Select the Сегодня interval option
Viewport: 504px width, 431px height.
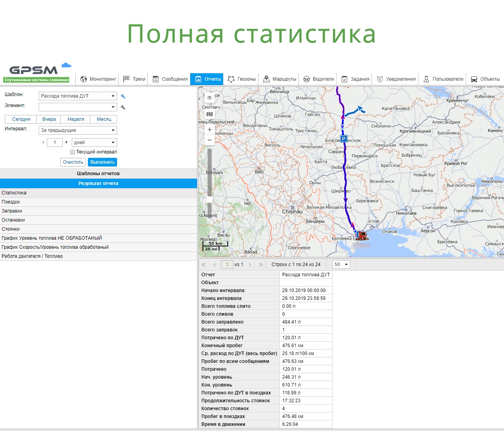tap(21, 119)
